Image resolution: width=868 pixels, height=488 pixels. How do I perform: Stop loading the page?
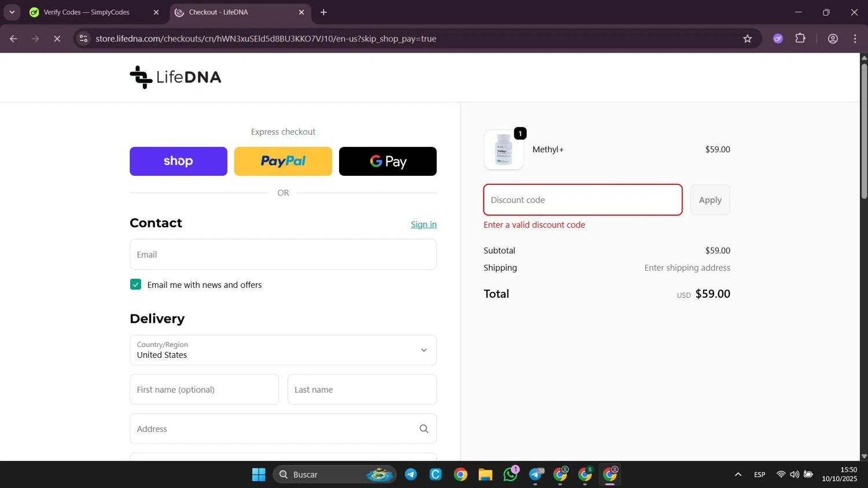pyautogui.click(x=57, y=39)
